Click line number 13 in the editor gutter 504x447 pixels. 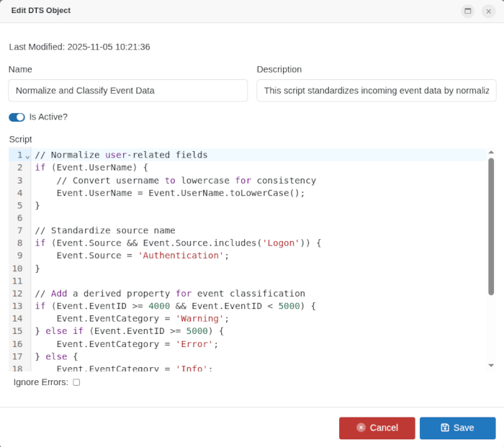pyautogui.click(x=17, y=306)
